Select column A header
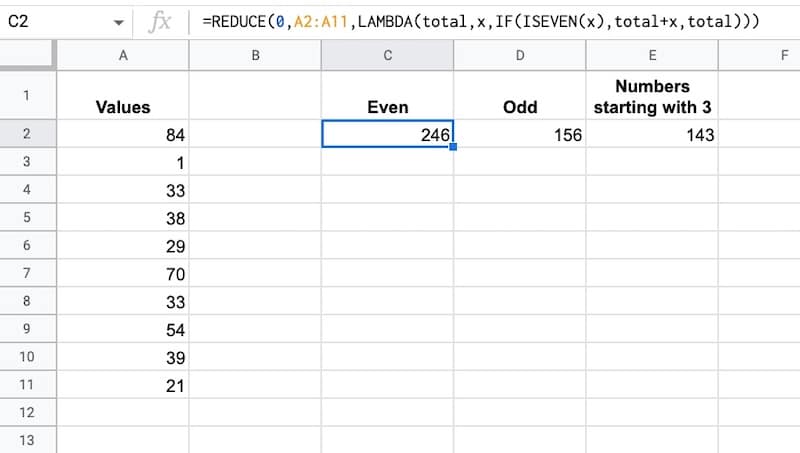Viewport: 800px width, 453px height. pyautogui.click(x=123, y=55)
